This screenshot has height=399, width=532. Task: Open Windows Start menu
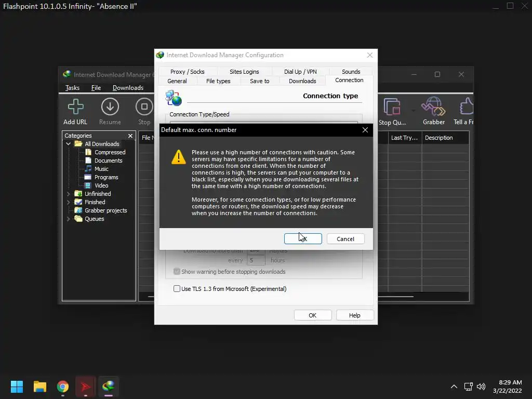pos(17,387)
